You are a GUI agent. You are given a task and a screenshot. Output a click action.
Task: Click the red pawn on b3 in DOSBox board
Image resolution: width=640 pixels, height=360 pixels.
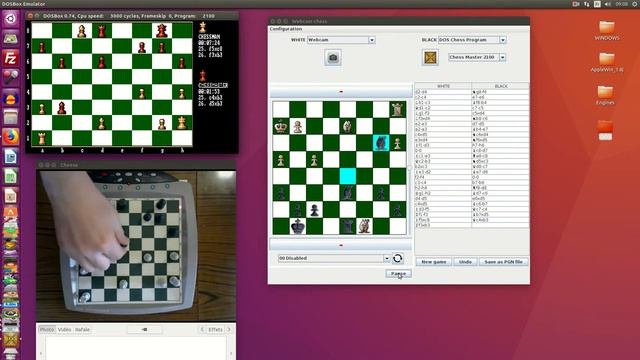point(62,108)
